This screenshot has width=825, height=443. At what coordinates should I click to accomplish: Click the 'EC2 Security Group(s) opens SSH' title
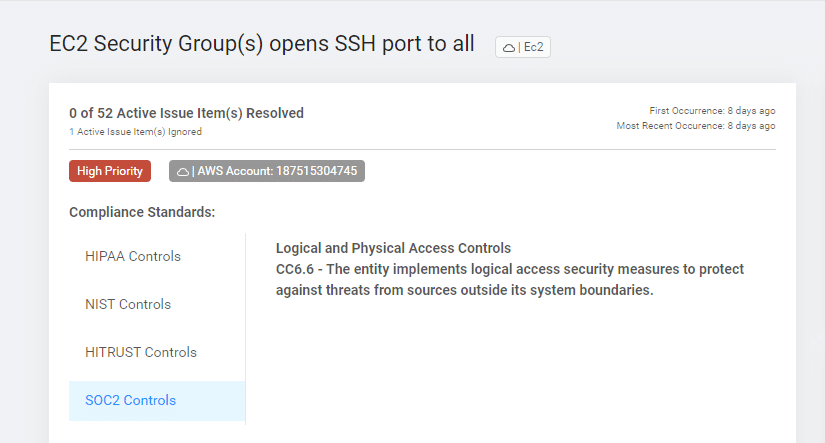(x=262, y=45)
